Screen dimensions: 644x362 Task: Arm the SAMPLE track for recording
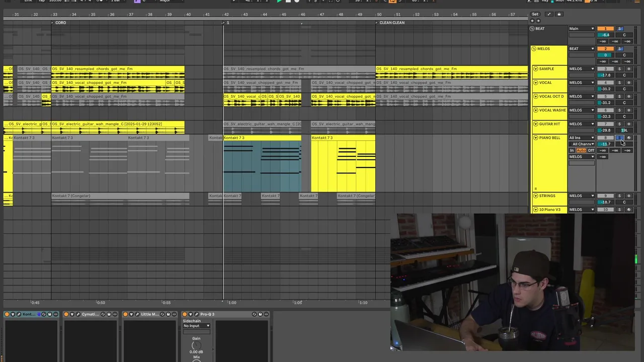coord(628,69)
